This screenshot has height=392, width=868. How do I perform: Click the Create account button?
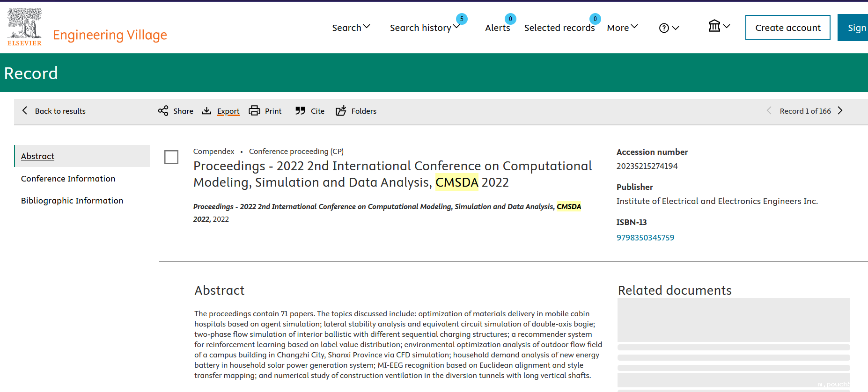[787, 28]
